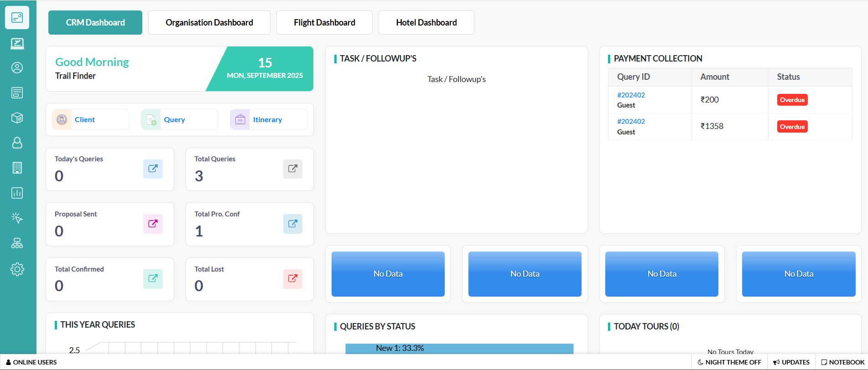The image size is (868, 370).
Task: Open Today's Queries external link icon
Action: pyautogui.click(x=153, y=169)
